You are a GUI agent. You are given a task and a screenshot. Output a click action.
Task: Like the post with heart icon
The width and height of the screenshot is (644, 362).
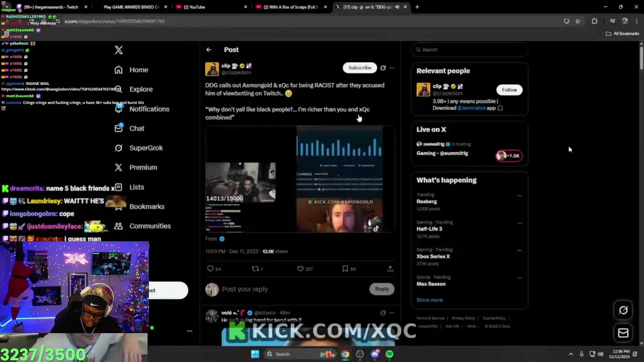(300, 269)
